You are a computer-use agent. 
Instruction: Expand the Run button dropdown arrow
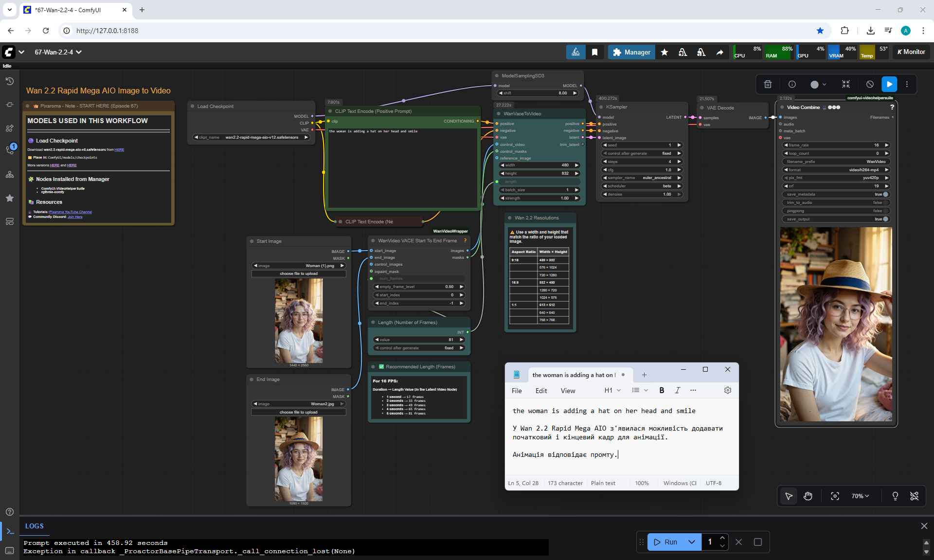[691, 542]
